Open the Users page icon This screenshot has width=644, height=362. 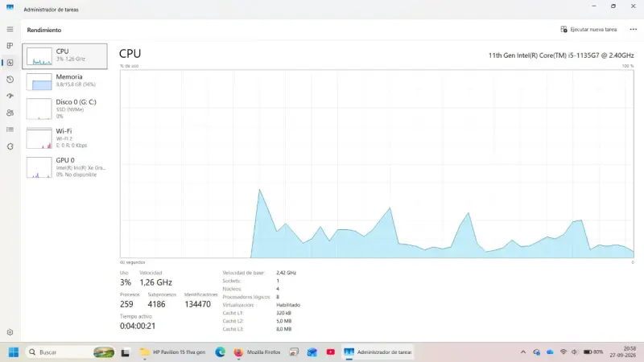pos(10,113)
